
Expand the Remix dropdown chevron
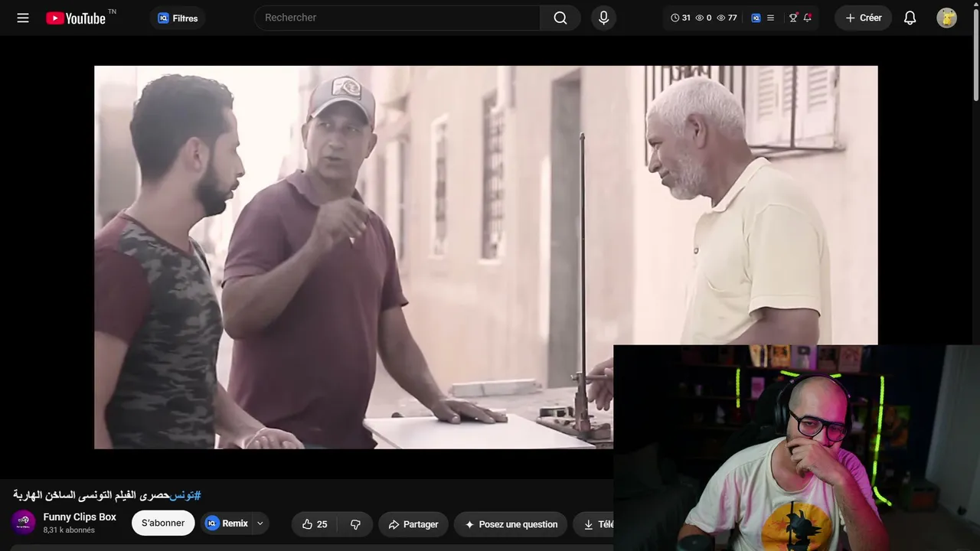[x=260, y=523]
